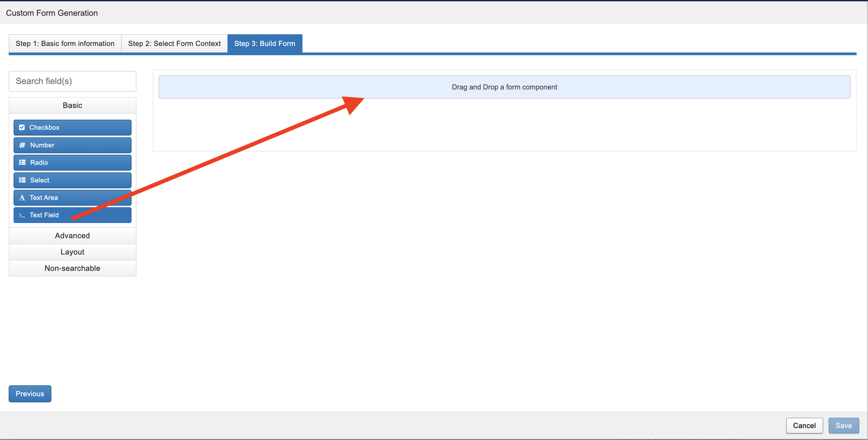868x440 pixels.
Task: Focus the Search field(s) input box
Action: click(x=73, y=81)
